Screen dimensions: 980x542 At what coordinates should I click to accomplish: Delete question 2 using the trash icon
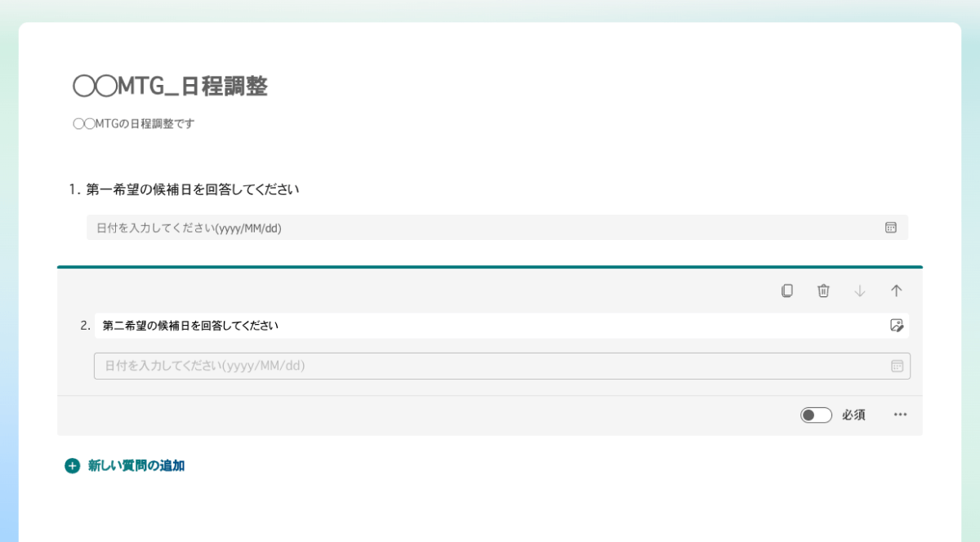[823, 291]
